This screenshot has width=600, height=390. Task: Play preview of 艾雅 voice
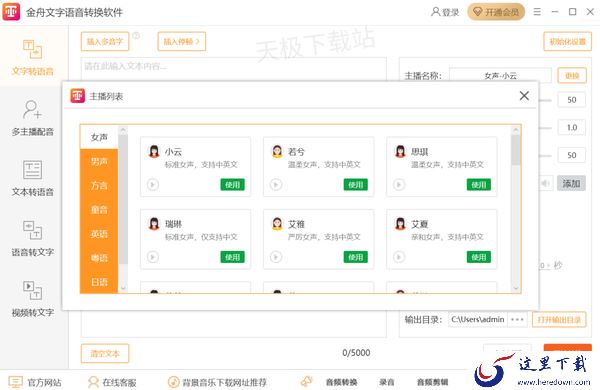tap(276, 257)
